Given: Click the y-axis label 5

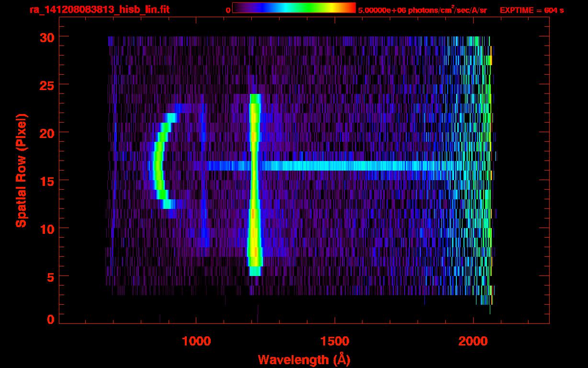Looking at the screenshot, I should (51, 276).
